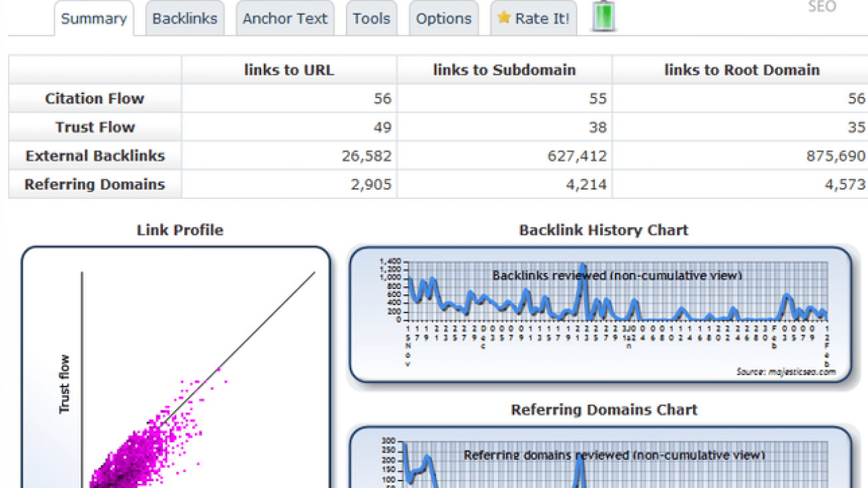Switch to the Summary tab

click(x=93, y=19)
